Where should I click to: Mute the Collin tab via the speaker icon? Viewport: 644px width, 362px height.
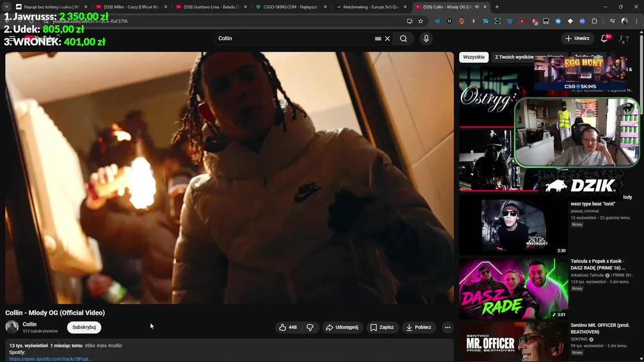(x=477, y=7)
